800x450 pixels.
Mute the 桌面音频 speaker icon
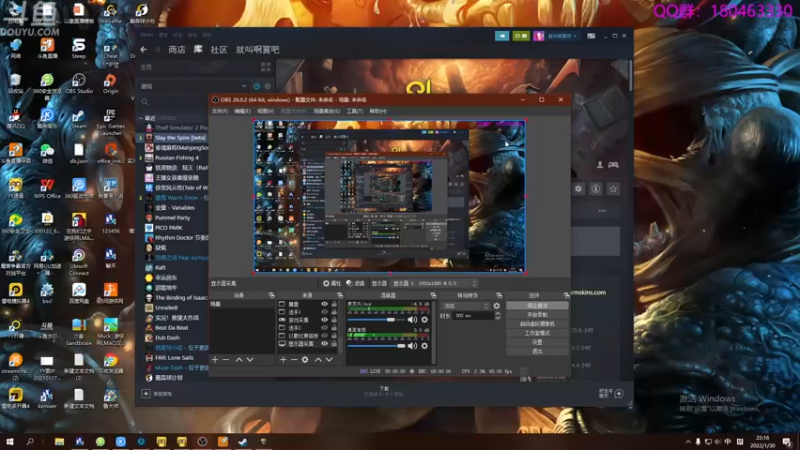click(x=412, y=346)
